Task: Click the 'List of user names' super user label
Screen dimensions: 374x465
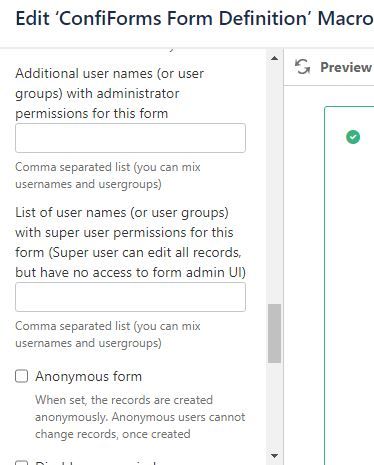Action: (x=130, y=242)
